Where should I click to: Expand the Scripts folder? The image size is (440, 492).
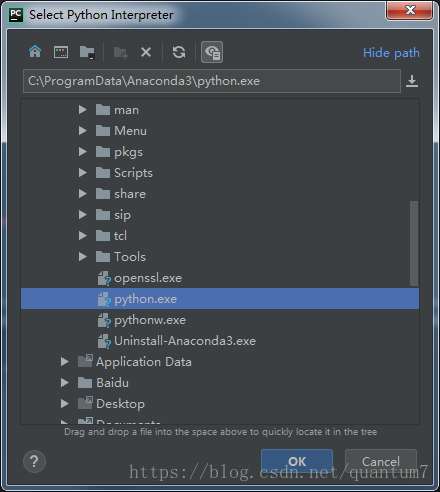point(83,173)
